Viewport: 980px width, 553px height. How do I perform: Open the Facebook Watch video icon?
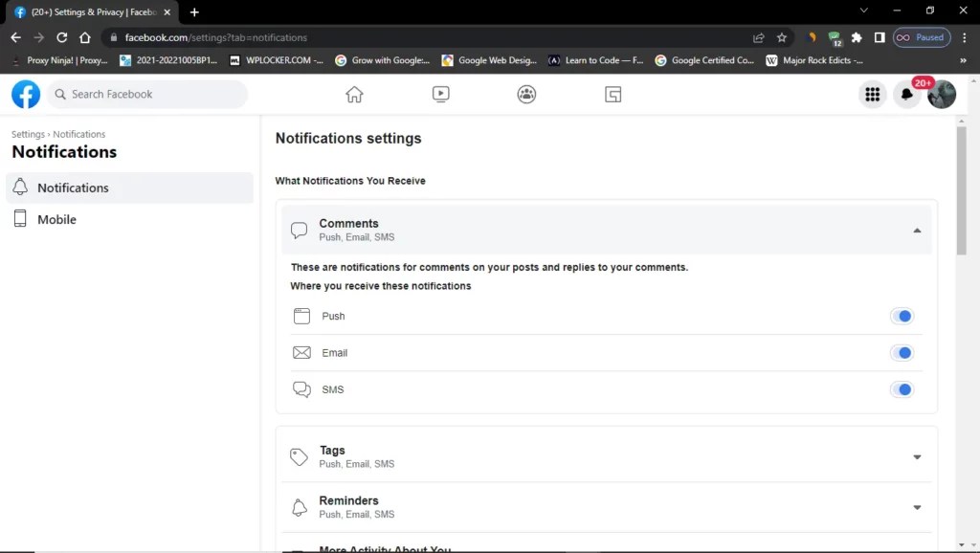(x=440, y=94)
